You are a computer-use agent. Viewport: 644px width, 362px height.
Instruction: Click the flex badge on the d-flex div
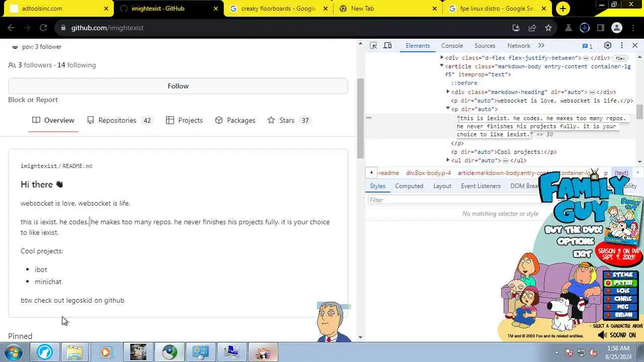tap(620, 58)
